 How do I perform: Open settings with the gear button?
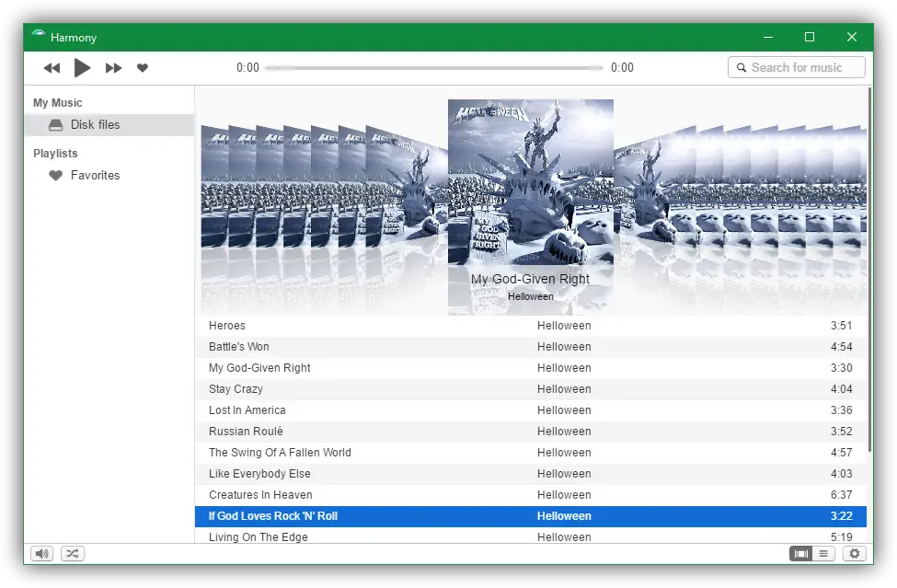pos(855,554)
